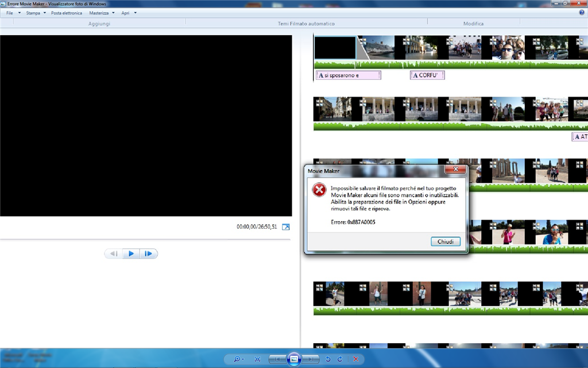
Task: Click the fit-to-window actual size icon
Action: point(257,359)
